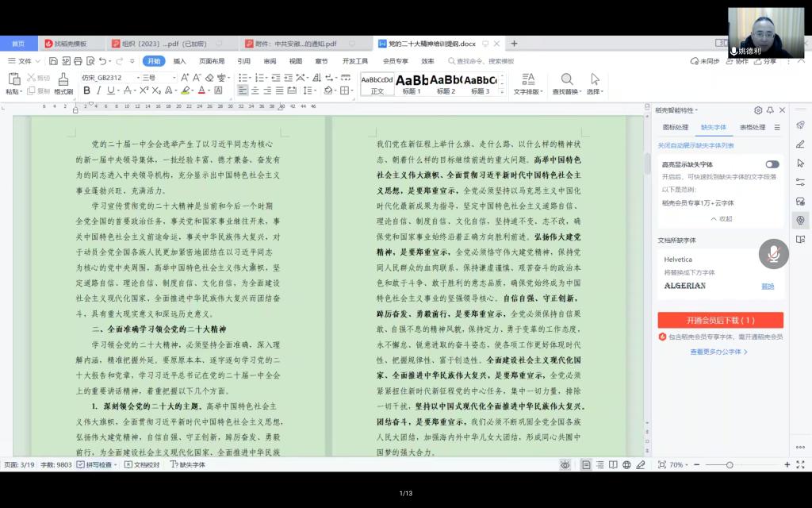Collapse the section using 收起 chevron
This screenshot has height=508, width=812.
pyautogui.click(x=721, y=218)
